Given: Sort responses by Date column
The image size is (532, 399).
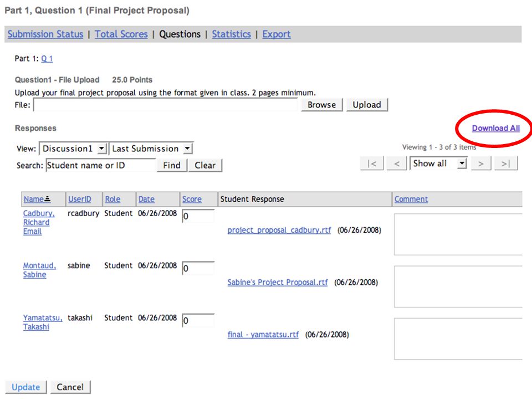Looking at the screenshot, I should pyautogui.click(x=146, y=199).
